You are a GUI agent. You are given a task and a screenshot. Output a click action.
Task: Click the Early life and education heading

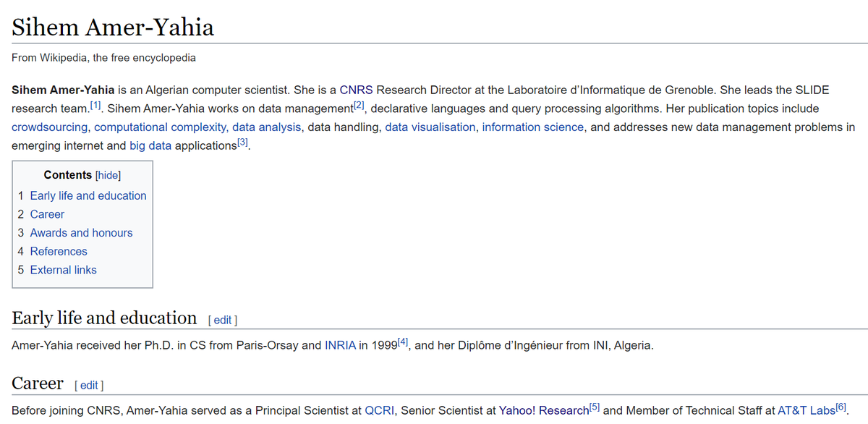click(x=104, y=318)
